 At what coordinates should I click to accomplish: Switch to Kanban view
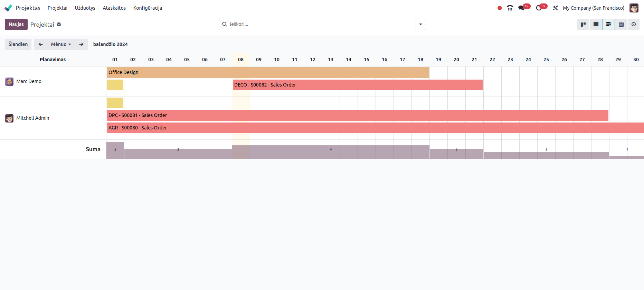point(583,24)
